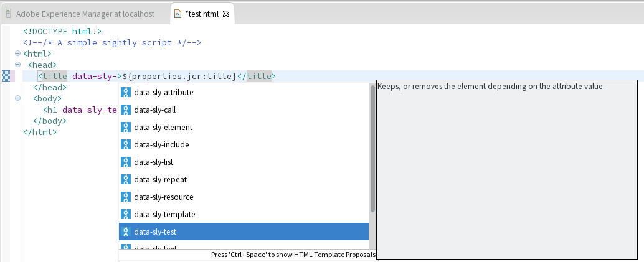Screen dimensions: 644x262
Task: Apply the highlighted data-sly-test suggestion
Action: [155, 232]
